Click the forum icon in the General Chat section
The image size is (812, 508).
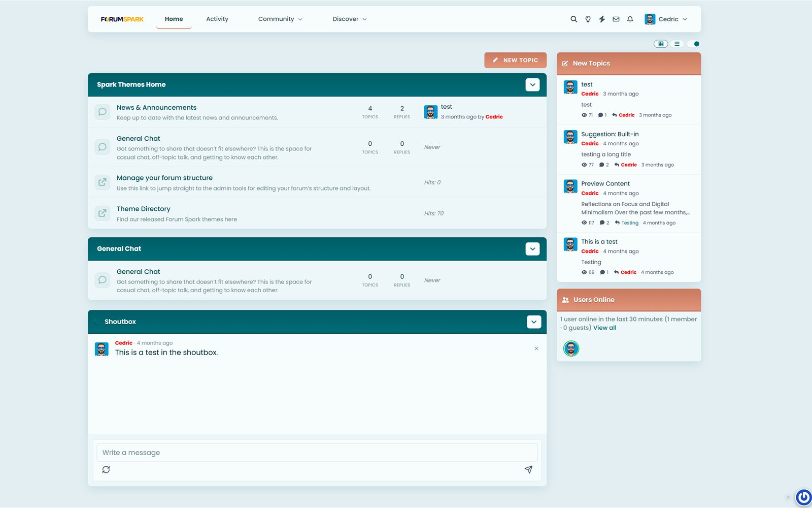click(x=103, y=280)
